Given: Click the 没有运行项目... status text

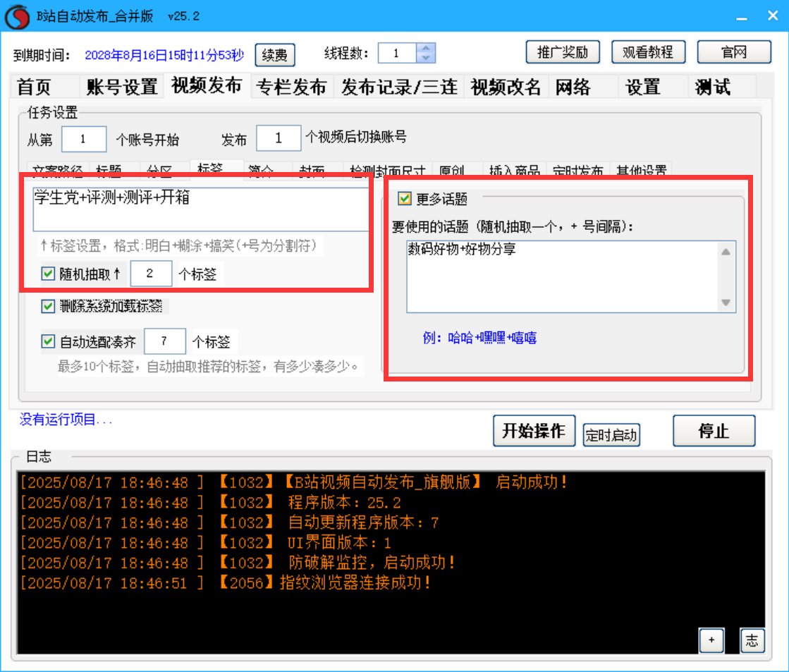Looking at the screenshot, I should 66,420.
